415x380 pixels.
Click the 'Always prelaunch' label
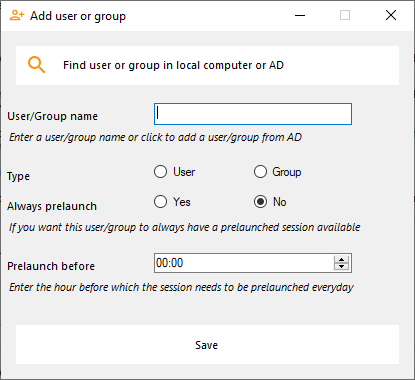pos(52,206)
